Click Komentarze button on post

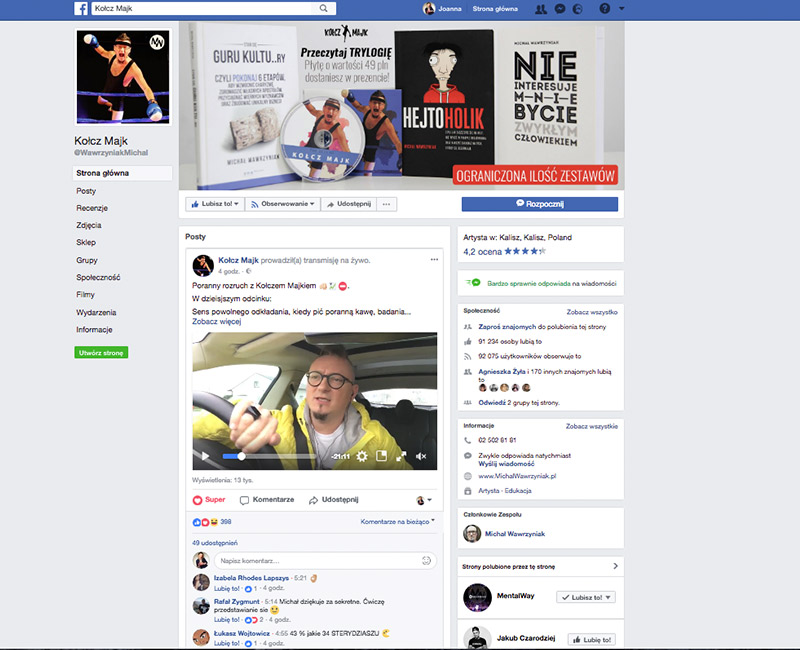click(267, 500)
